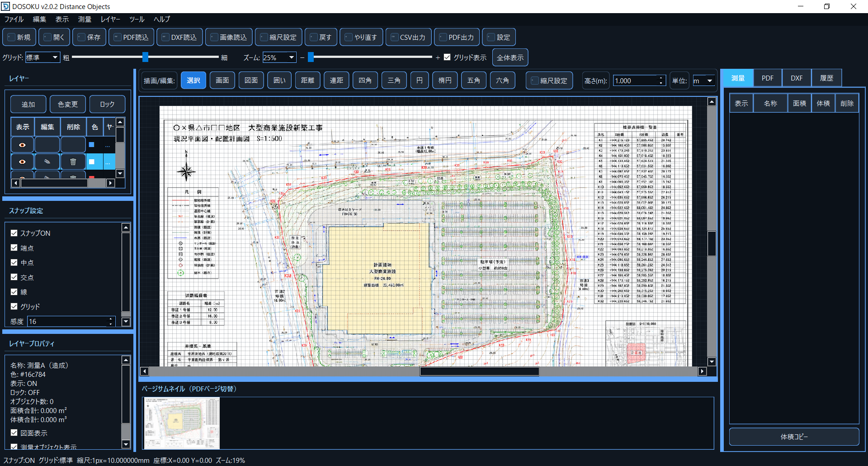
Task: Select the 距離 measurement tool
Action: pos(307,80)
